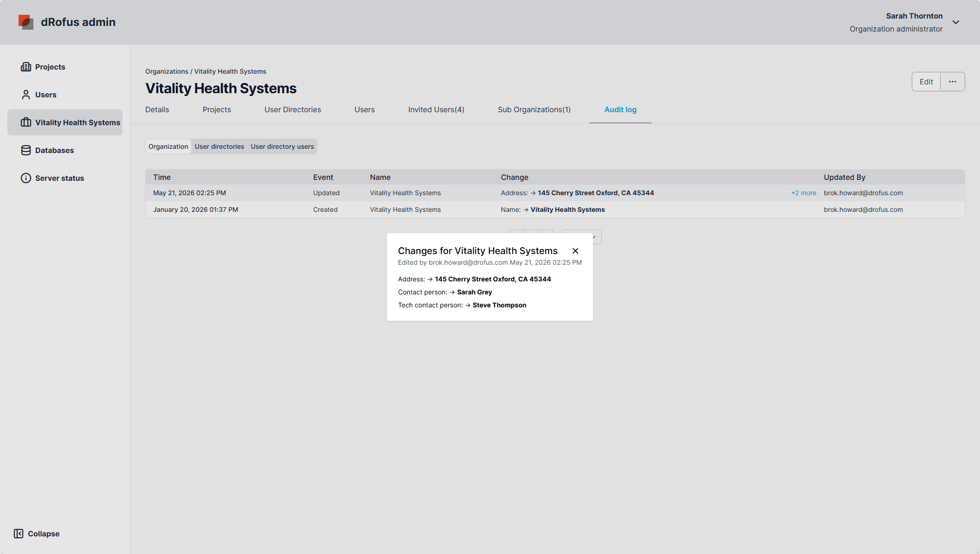Open the Users tab
Image resolution: width=980 pixels, height=554 pixels.
(365, 109)
